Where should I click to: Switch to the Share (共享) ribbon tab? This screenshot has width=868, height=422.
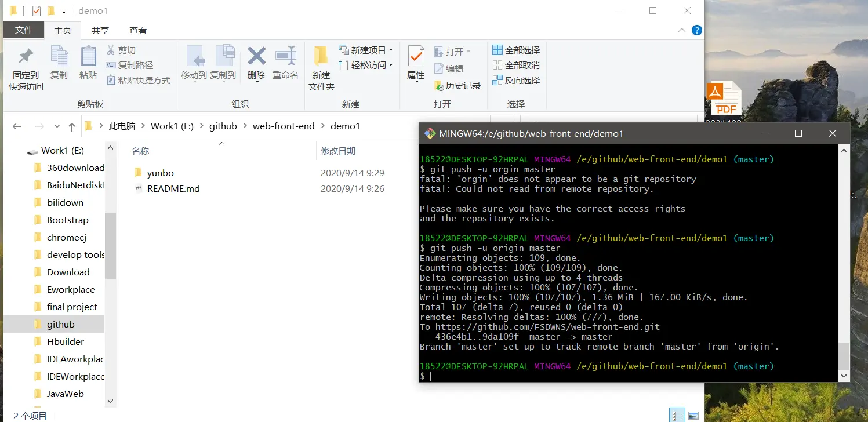pyautogui.click(x=100, y=30)
